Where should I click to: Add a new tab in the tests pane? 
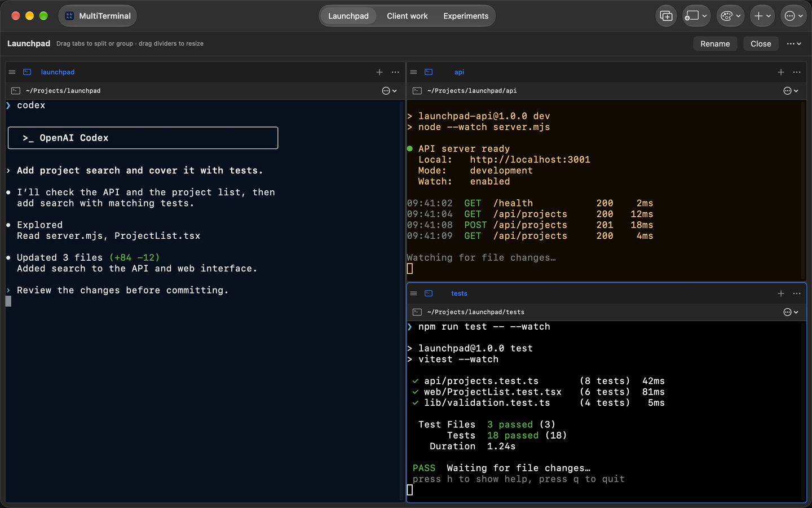pos(781,294)
